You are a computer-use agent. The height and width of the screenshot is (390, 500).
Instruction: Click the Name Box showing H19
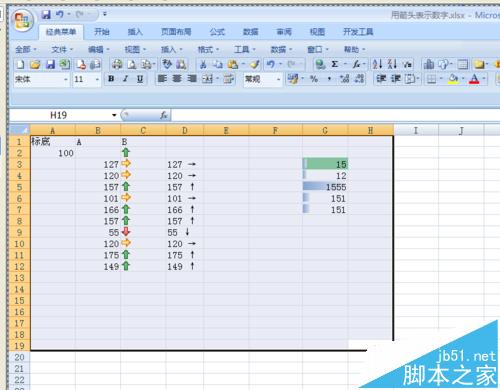click(x=59, y=115)
